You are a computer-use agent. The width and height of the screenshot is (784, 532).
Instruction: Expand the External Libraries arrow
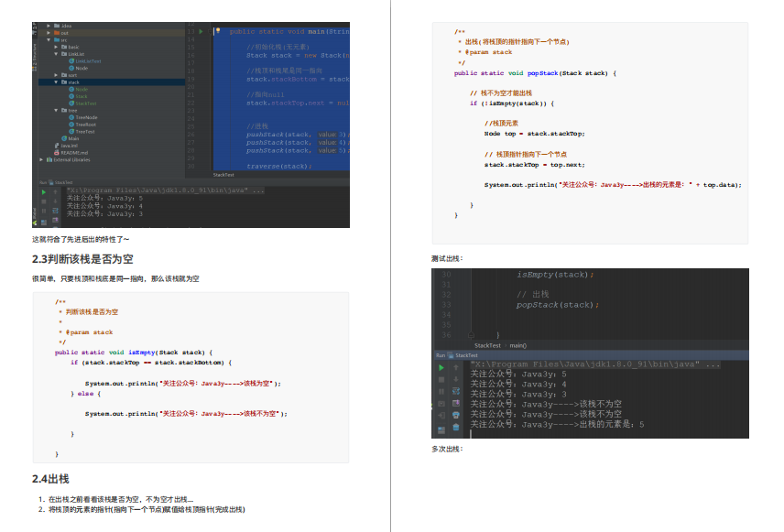click(41, 160)
